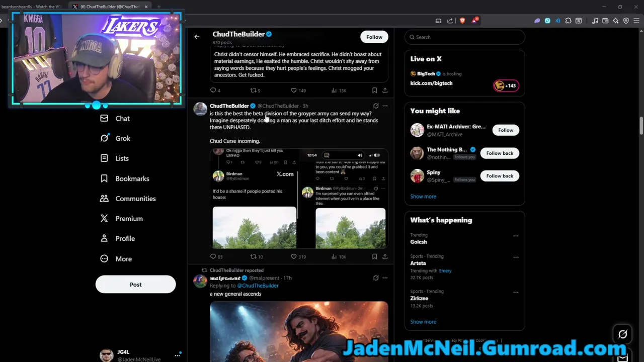Open Premium in the sidebar

pyautogui.click(x=121, y=219)
